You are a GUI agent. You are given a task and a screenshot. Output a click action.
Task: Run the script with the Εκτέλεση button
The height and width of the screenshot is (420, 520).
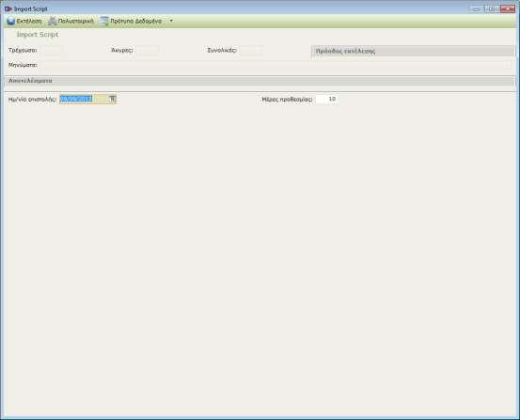pyautogui.click(x=24, y=21)
